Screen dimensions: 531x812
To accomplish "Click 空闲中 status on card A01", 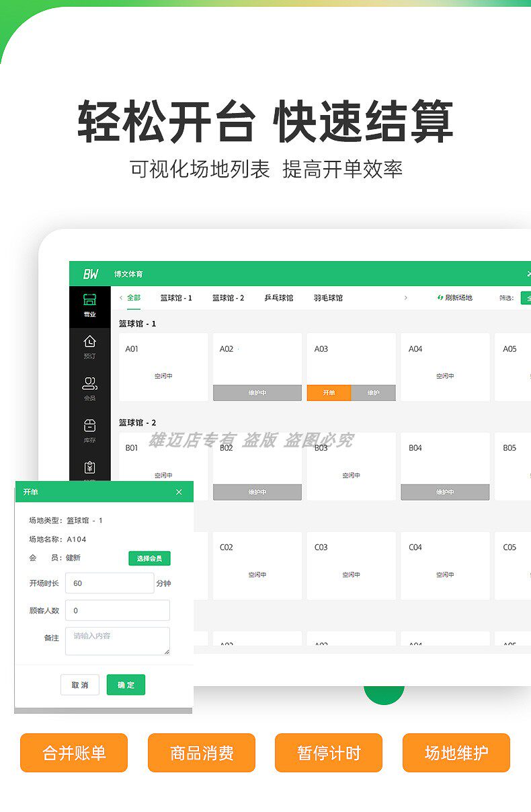I will [163, 376].
